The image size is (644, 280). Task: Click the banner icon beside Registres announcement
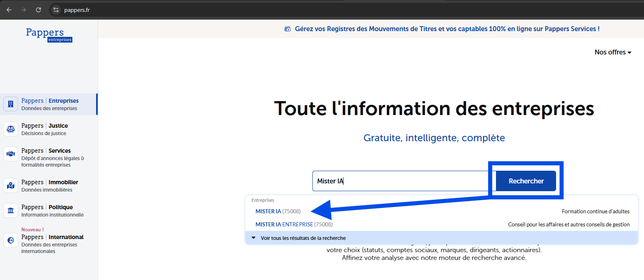[287, 29]
